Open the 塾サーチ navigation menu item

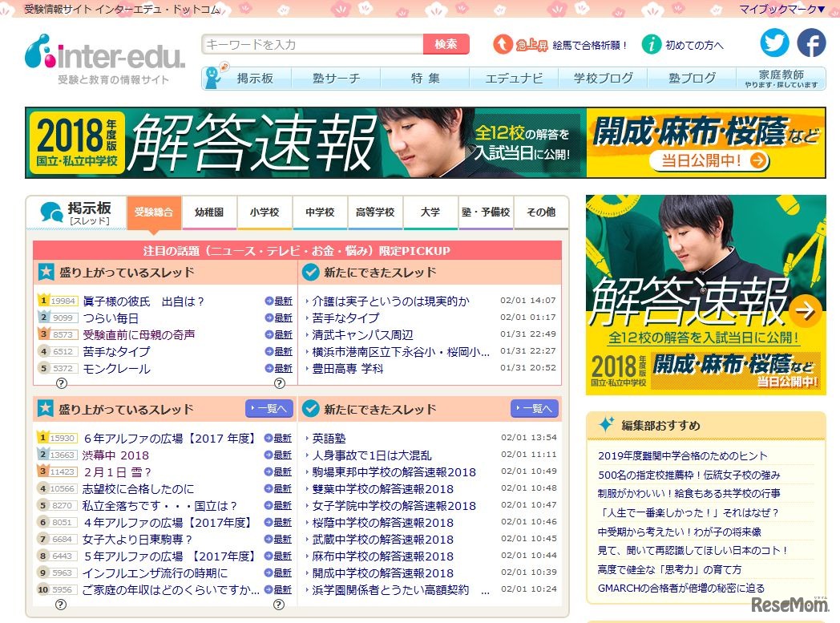[336, 79]
